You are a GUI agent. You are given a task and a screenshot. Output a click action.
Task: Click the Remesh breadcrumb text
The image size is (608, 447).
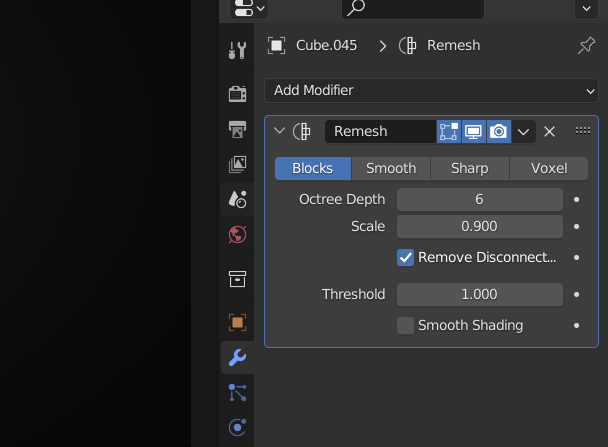tap(454, 45)
